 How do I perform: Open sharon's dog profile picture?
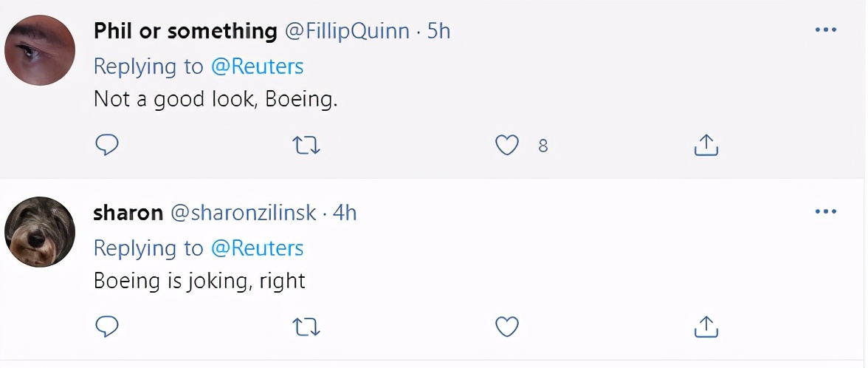(x=40, y=231)
